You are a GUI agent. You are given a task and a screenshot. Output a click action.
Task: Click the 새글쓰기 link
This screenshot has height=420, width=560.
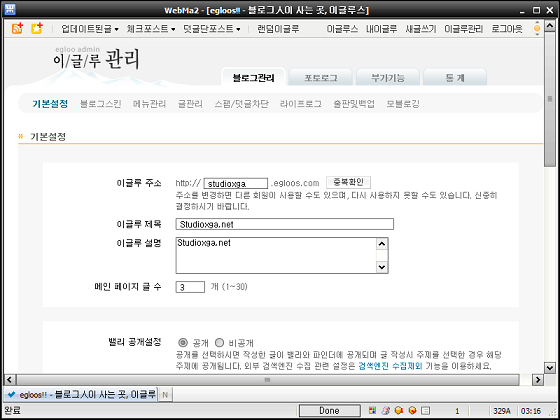[421, 29]
